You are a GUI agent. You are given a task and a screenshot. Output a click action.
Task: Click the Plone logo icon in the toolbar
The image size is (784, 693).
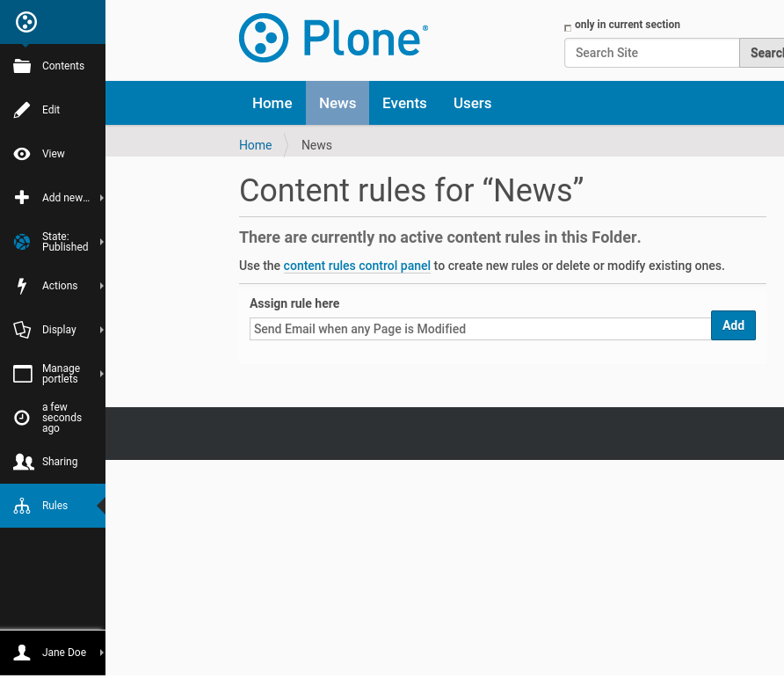26,22
